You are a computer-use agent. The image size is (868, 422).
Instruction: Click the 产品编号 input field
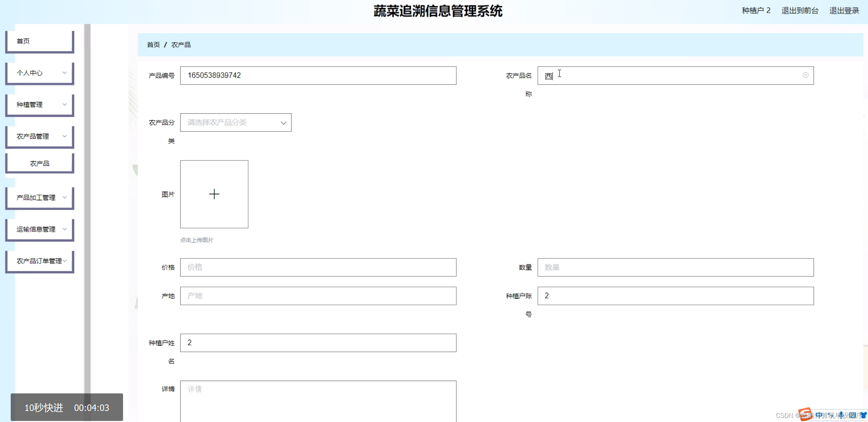pyautogui.click(x=318, y=75)
